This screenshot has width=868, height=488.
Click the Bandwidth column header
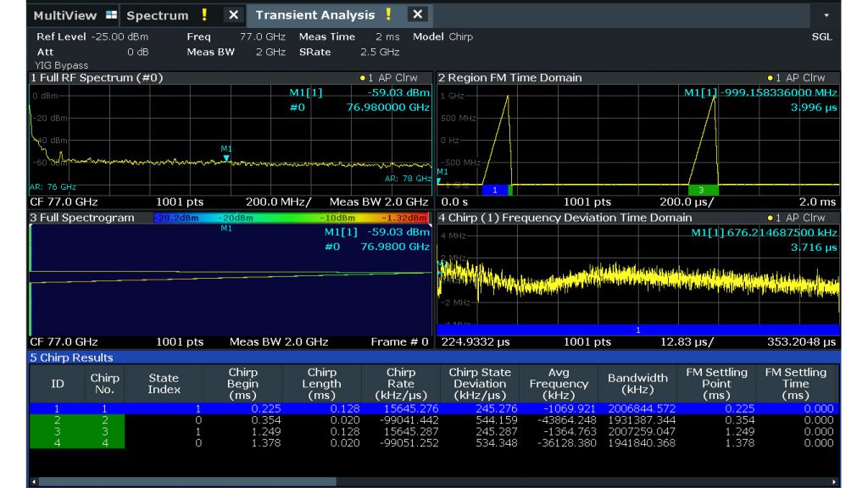637,384
